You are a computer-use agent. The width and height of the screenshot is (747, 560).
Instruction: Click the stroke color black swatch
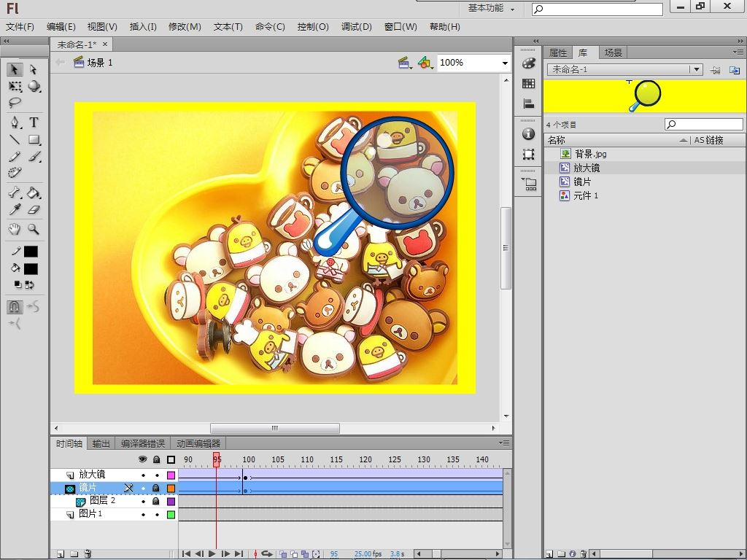31,252
